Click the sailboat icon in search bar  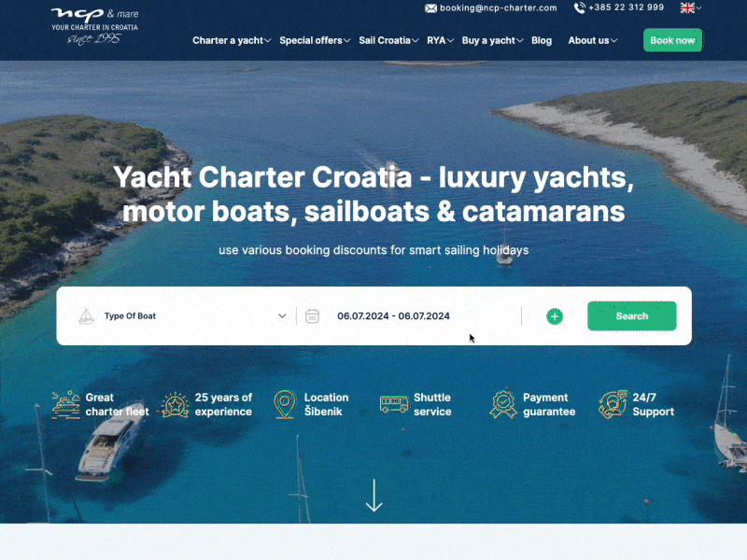86,316
